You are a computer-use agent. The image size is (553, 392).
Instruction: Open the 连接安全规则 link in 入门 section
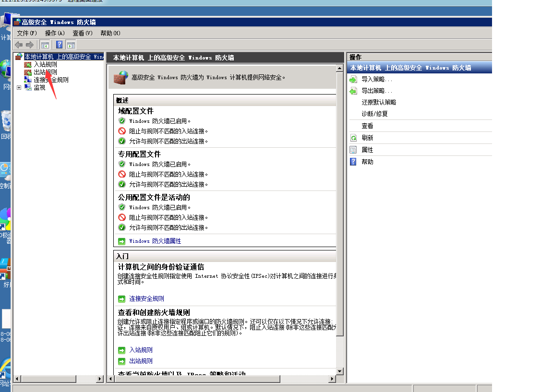click(x=146, y=298)
